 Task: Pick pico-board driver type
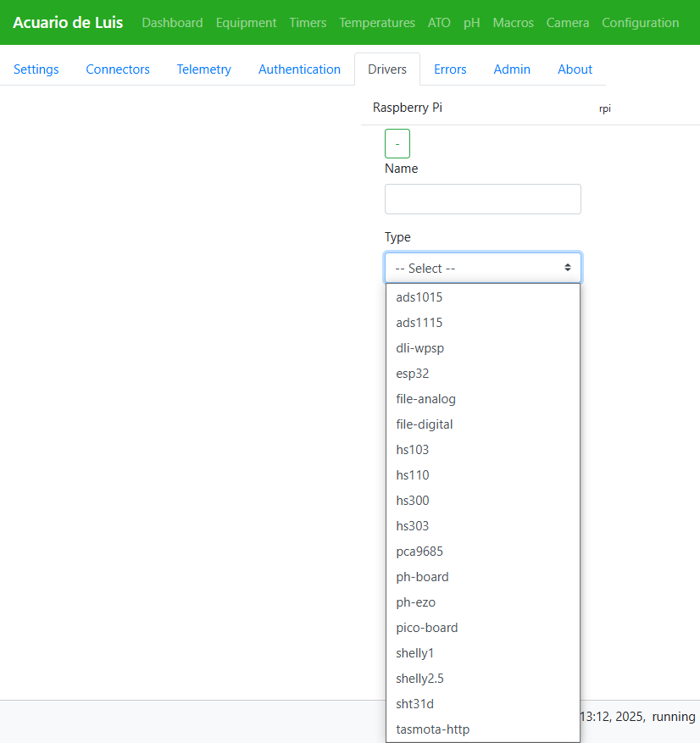click(x=482, y=628)
